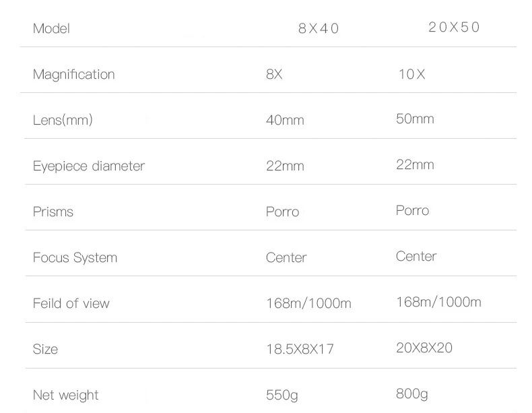Select the 20X8X20 size value
532x413 pixels.
tap(424, 348)
